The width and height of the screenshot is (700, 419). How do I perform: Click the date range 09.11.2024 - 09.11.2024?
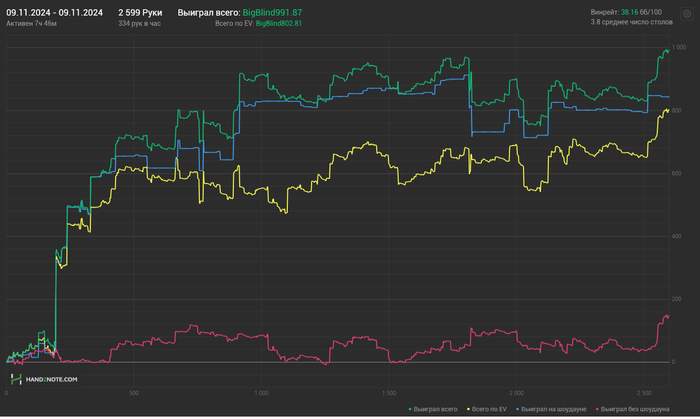tap(54, 12)
